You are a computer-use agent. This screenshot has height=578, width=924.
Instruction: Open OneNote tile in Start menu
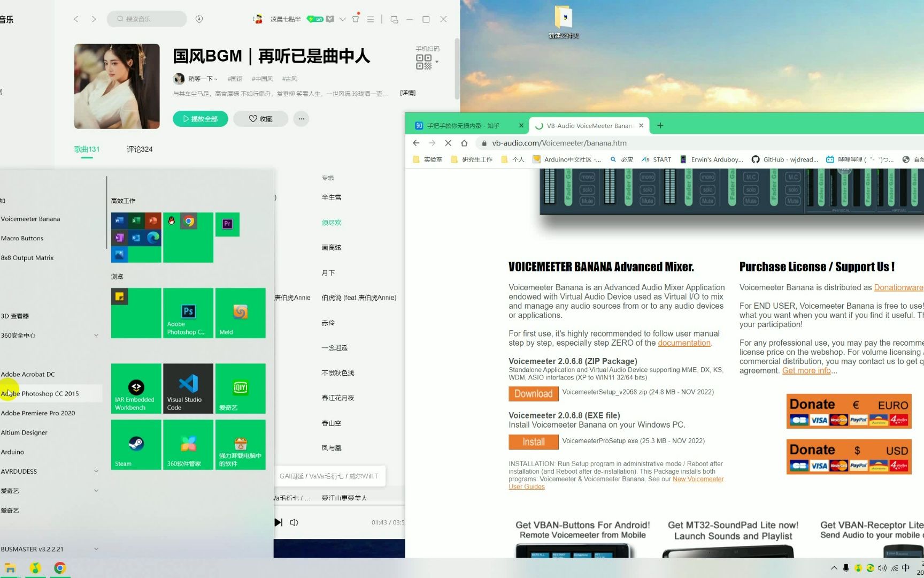coord(119,238)
